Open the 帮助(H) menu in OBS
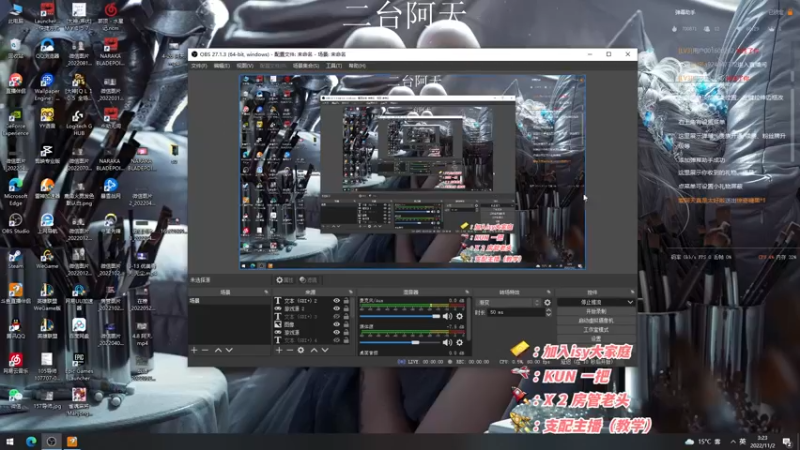This screenshot has height=450, width=800. point(357,66)
